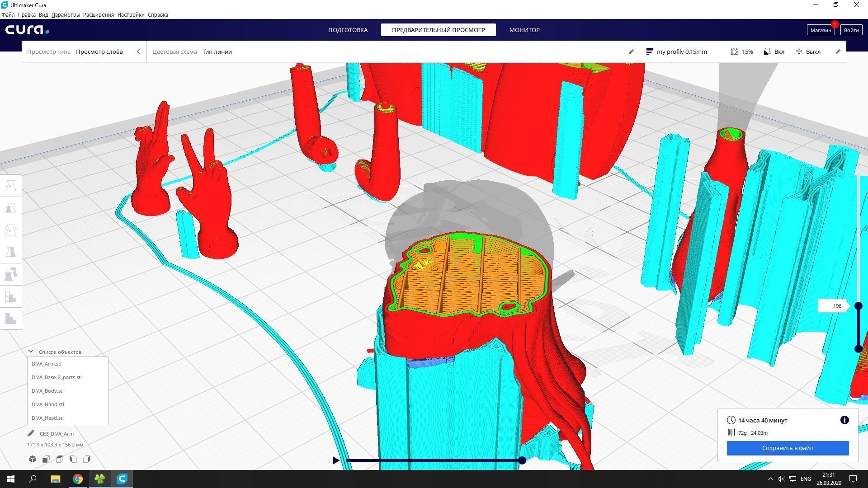Open Per Model Settings tool
This screenshot has width=868, height=488.
pos(11,274)
